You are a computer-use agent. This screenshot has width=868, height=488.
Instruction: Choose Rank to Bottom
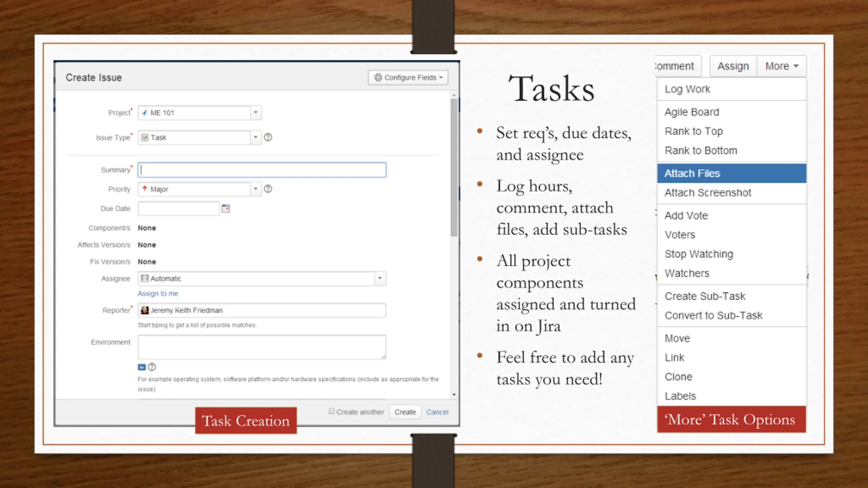732,150
